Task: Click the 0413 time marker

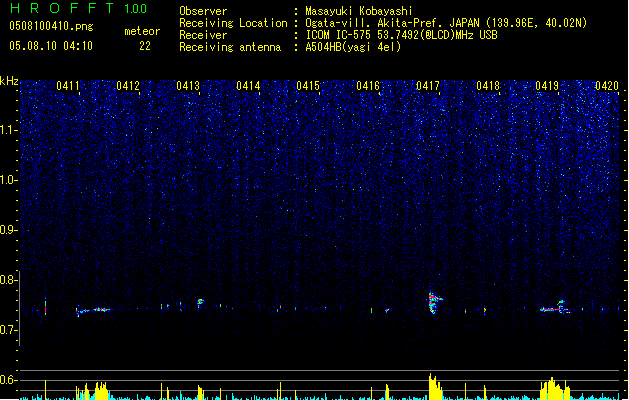Action: [188, 86]
